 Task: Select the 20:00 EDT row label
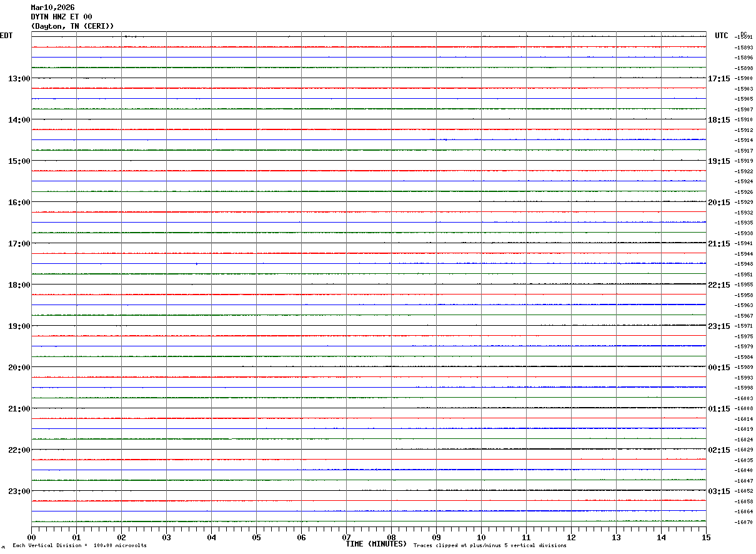(x=19, y=368)
